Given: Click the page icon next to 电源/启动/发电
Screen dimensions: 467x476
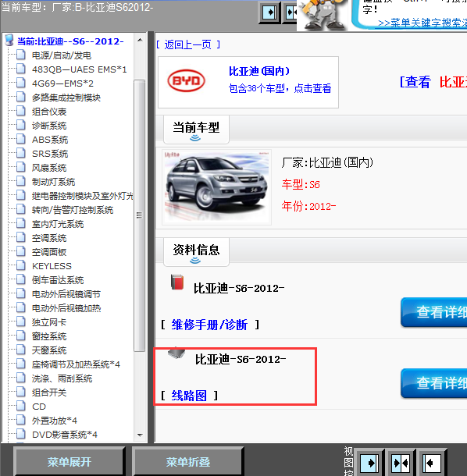Looking at the screenshot, I should [20, 55].
